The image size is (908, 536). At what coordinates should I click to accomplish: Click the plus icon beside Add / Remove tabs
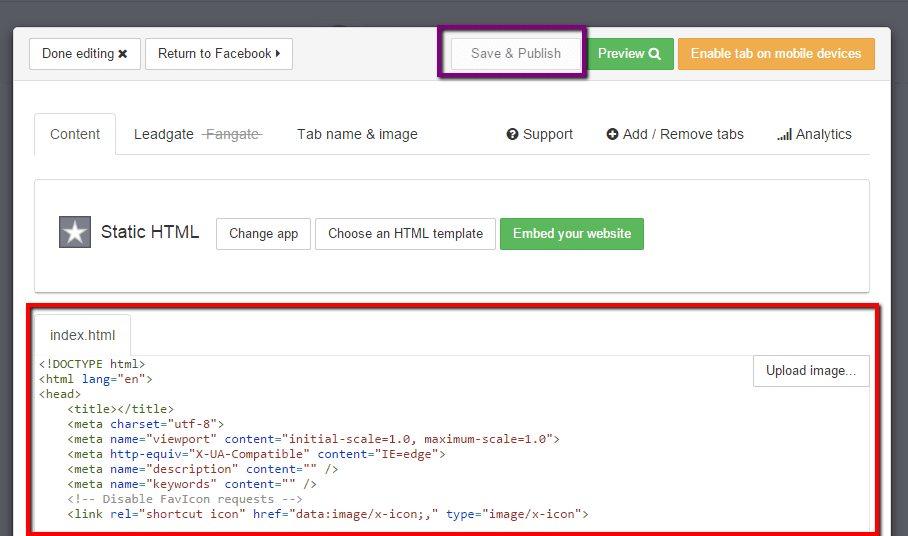click(x=612, y=134)
